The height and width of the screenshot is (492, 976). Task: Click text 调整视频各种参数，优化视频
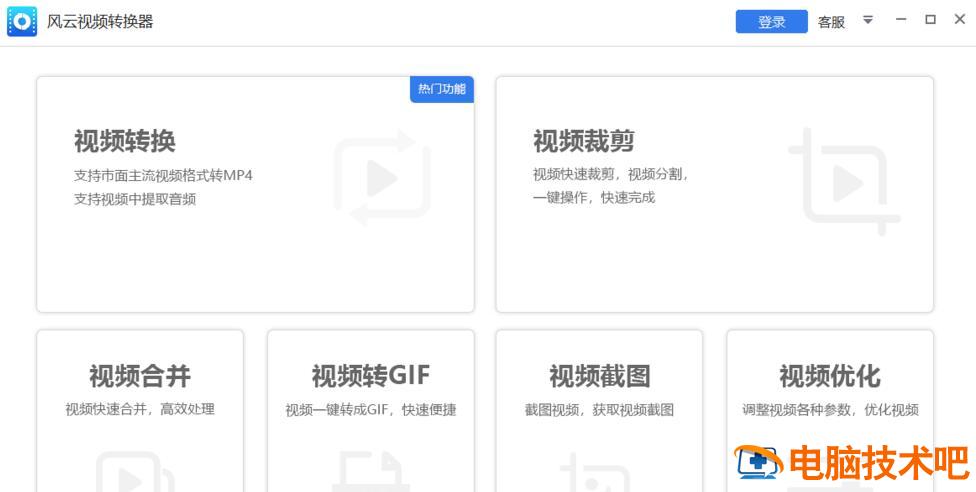tap(830, 410)
